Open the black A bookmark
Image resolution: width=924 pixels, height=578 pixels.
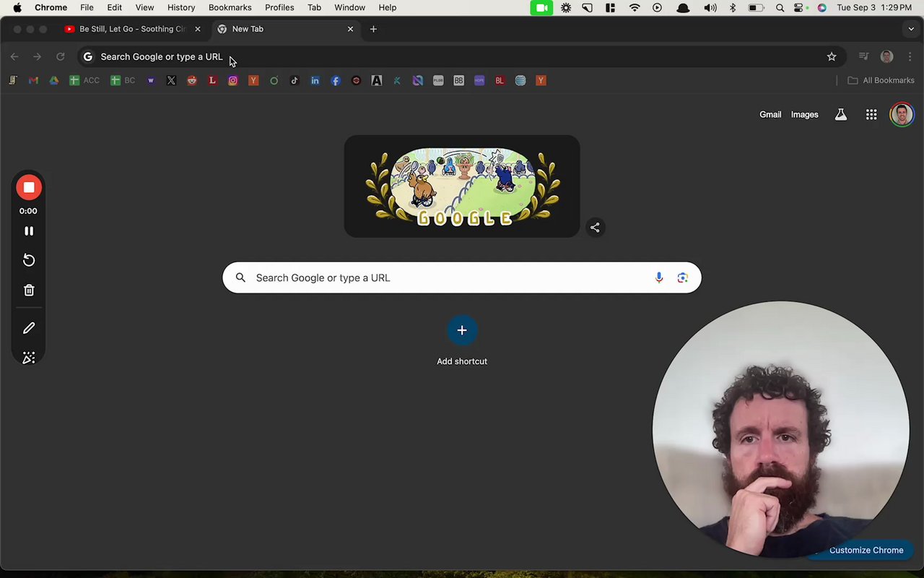377,80
